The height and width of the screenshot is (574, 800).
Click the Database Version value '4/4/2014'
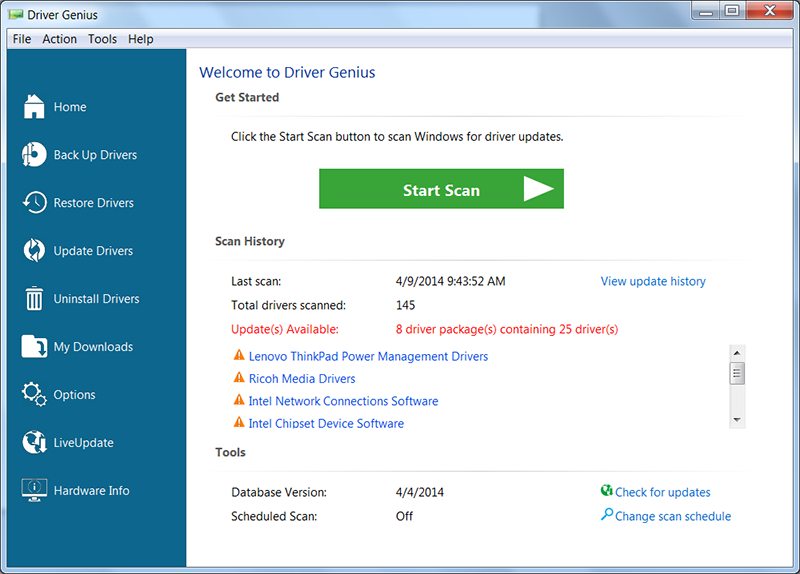pyautogui.click(x=420, y=492)
